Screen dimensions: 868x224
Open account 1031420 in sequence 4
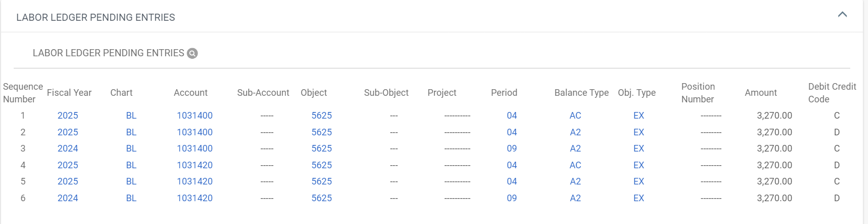(194, 165)
